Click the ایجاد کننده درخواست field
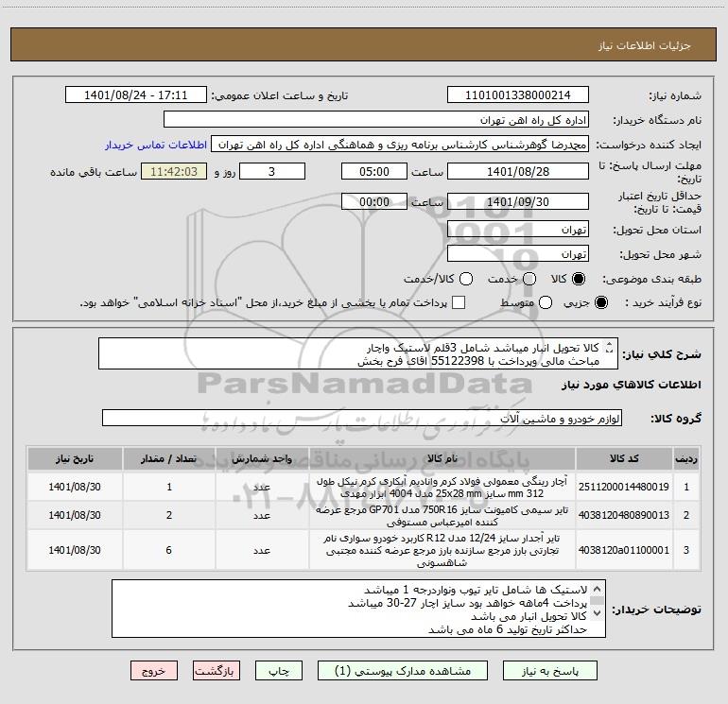The width and height of the screenshot is (728, 704). click(399, 144)
